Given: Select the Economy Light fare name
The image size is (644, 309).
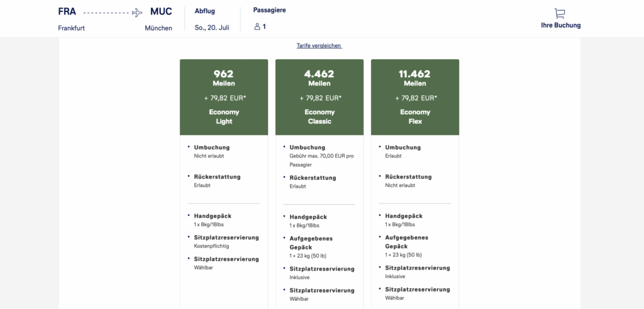Looking at the screenshot, I should tap(224, 117).
